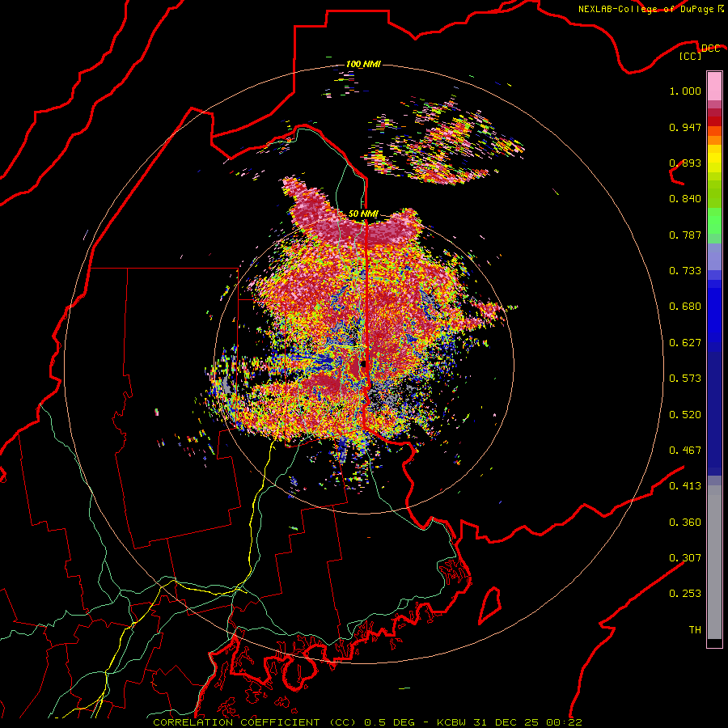
Task: Click the 0.733 legend value
Action: click(x=685, y=271)
